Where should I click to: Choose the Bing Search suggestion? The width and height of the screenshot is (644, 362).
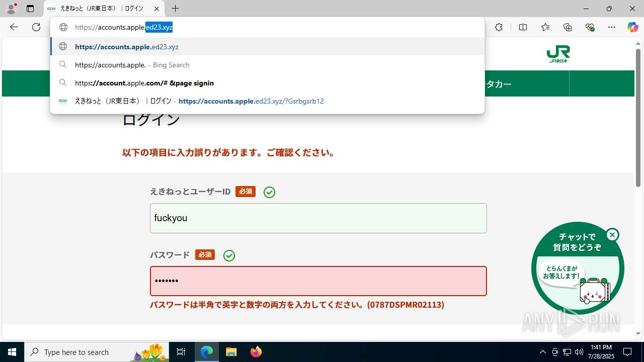[x=267, y=65]
